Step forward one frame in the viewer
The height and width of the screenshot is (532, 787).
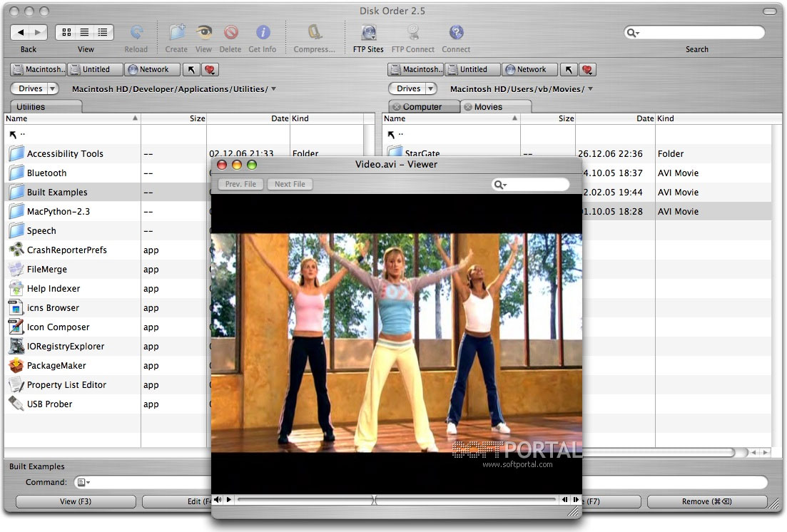pyautogui.click(x=575, y=500)
